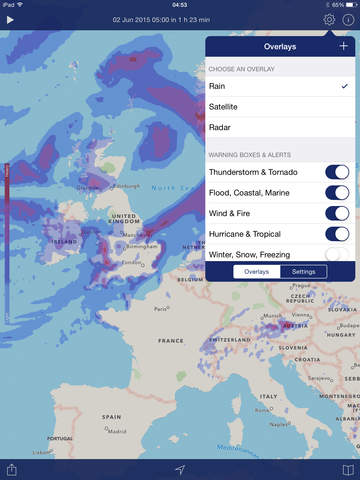This screenshot has width=360, height=480.
Task: Toggle Thunderstorm & Tornado alerts
Action: tap(337, 172)
